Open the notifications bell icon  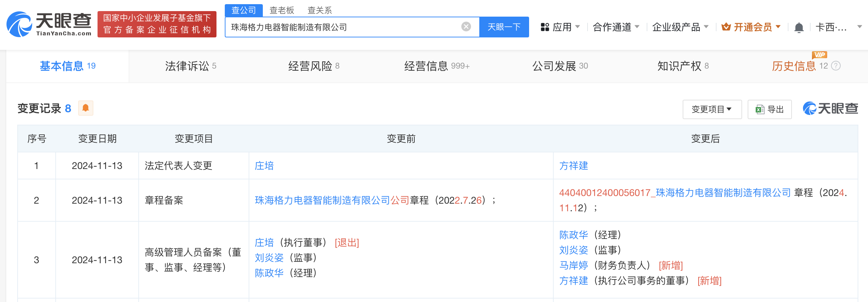pos(799,27)
